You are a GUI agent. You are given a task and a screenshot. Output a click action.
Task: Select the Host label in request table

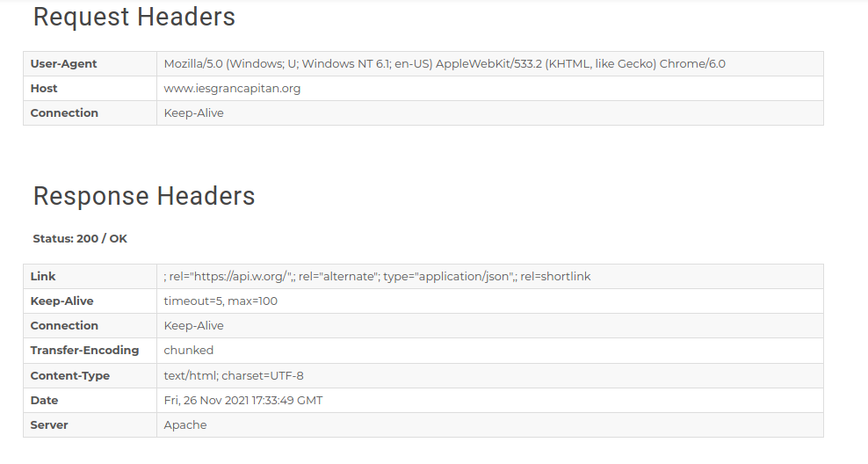pos(44,89)
